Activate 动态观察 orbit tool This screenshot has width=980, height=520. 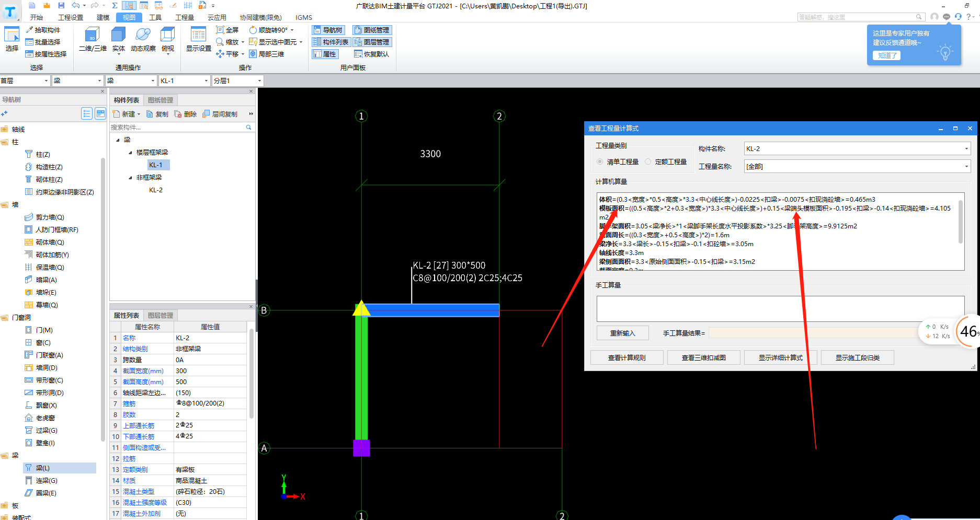[143, 40]
